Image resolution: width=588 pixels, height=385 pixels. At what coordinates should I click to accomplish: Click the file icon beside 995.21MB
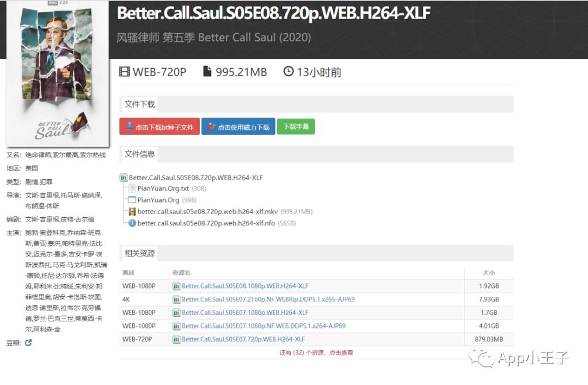coord(207,71)
